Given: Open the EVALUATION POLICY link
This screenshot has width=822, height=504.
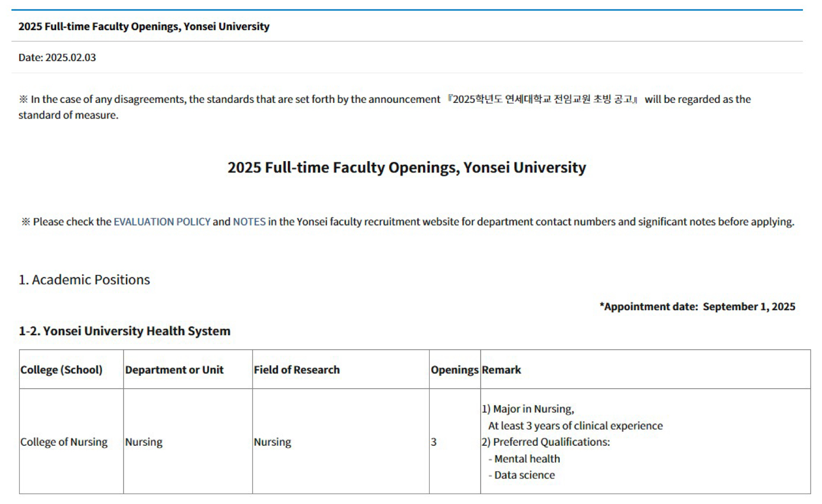Looking at the screenshot, I should [162, 222].
